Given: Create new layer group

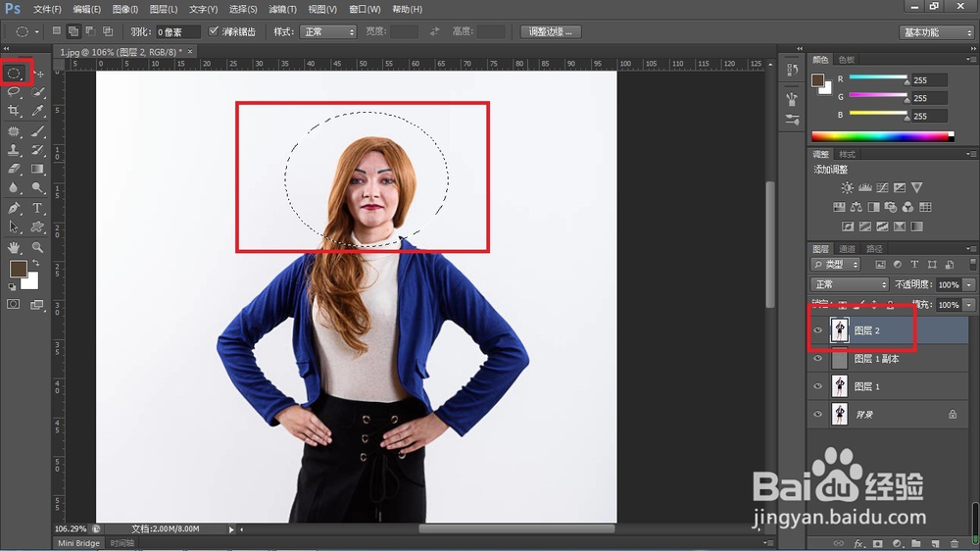Looking at the screenshot, I should [916, 543].
